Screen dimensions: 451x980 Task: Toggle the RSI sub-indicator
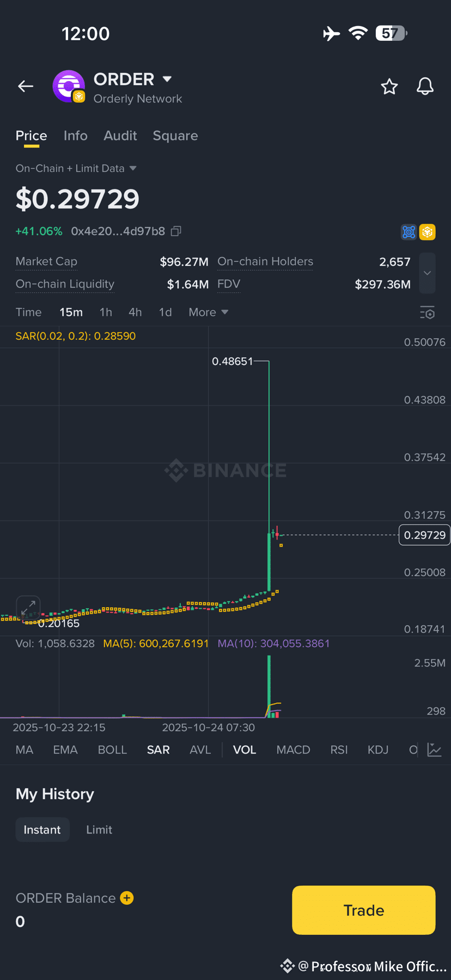(339, 750)
